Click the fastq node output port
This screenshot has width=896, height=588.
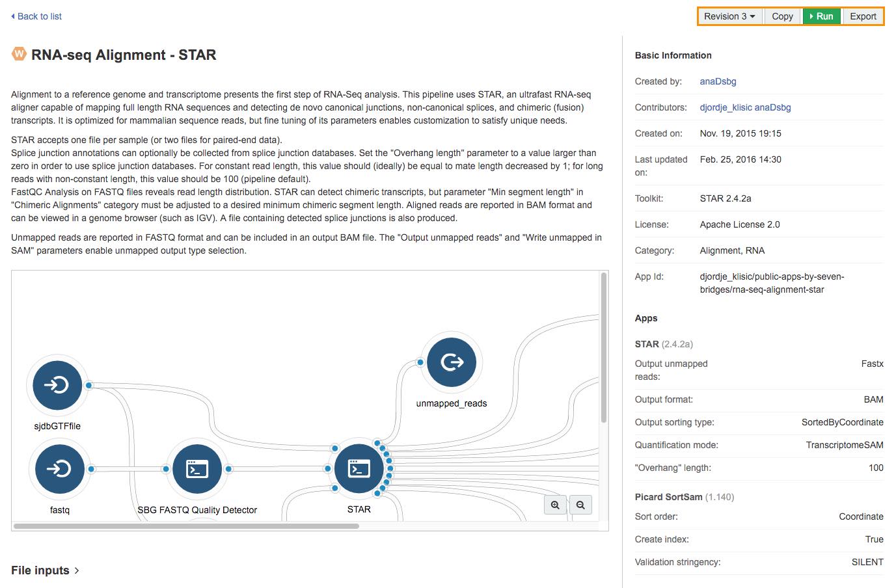click(91, 469)
